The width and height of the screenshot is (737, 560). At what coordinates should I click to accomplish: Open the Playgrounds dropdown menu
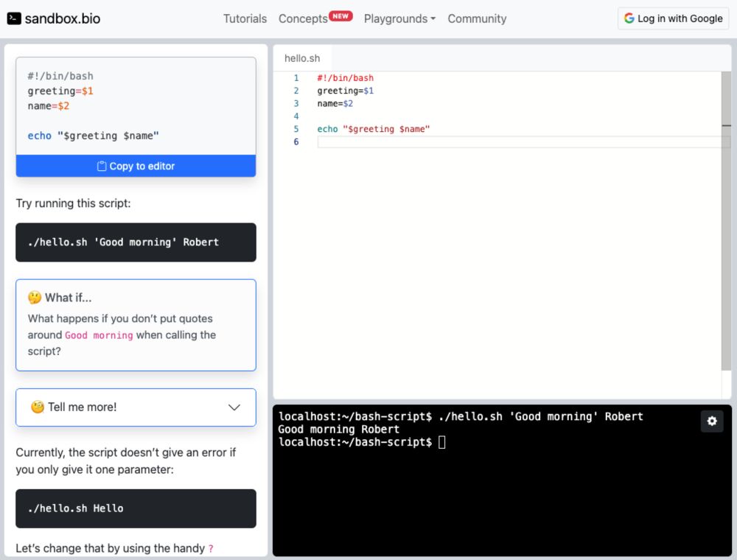tap(399, 19)
